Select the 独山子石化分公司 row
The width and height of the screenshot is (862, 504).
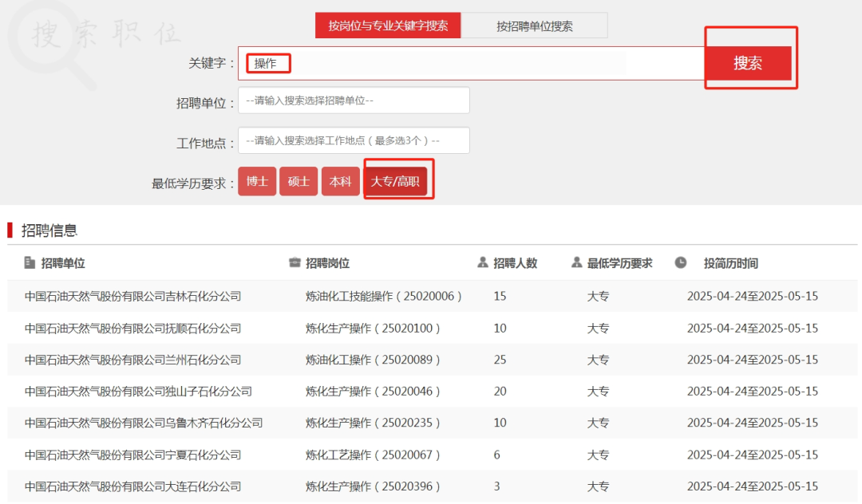pyautogui.click(x=138, y=391)
